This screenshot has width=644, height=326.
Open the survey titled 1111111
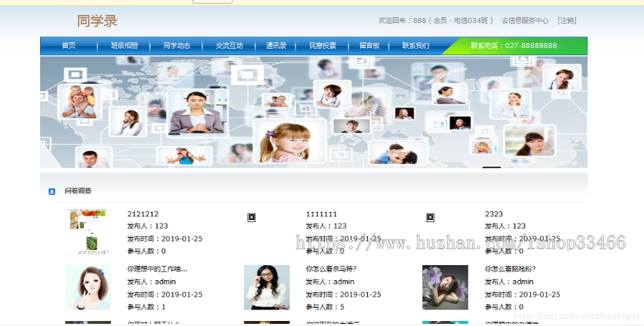coord(321,214)
